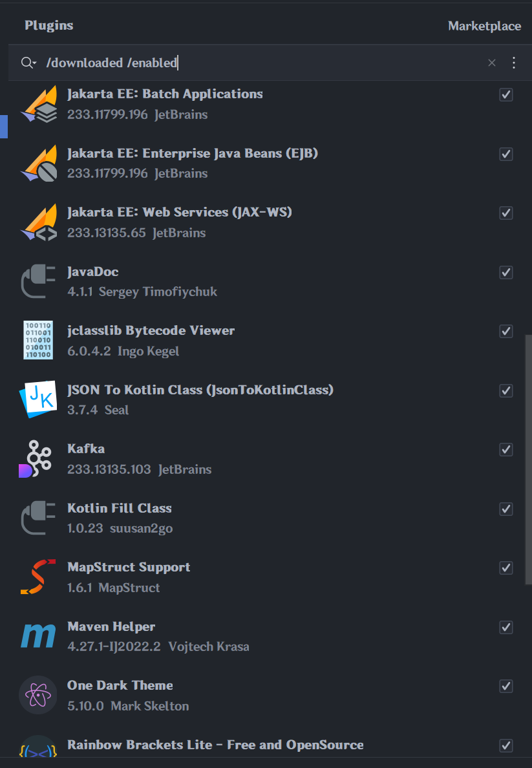
Task: Select jclasslib Bytecode Viewer plugin name
Action: coord(151,330)
